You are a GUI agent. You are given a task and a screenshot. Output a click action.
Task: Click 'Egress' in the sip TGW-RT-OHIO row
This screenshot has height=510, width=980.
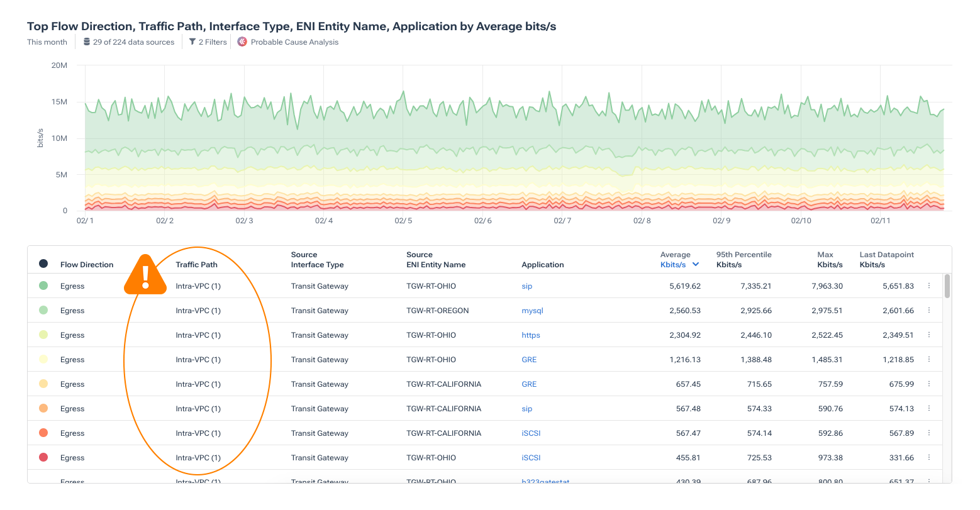tap(72, 286)
